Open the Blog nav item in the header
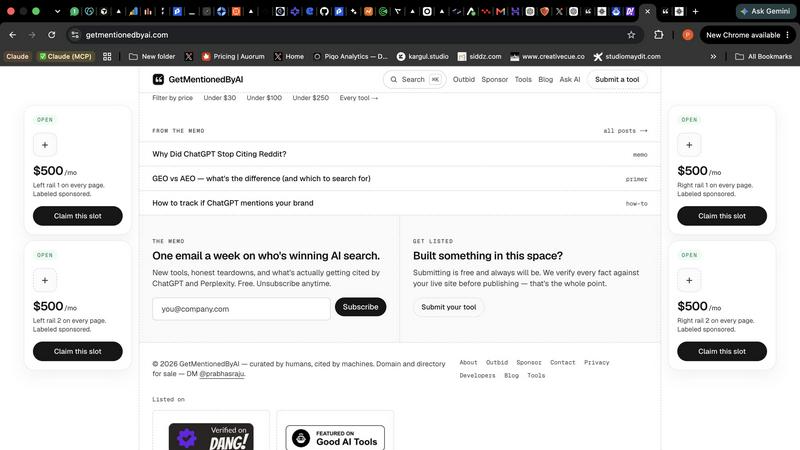This screenshot has height=450, width=800. 545,79
